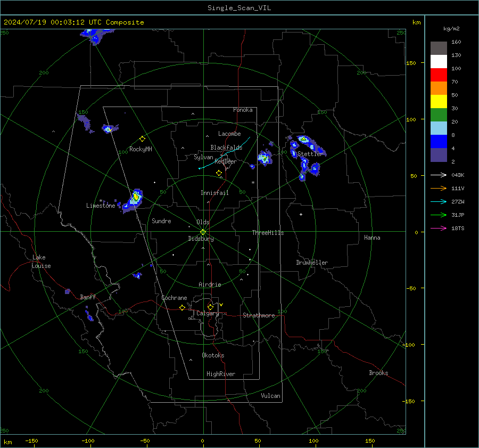
Task: Click the orange 111V arrow legend icon
Action: [439, 189]
